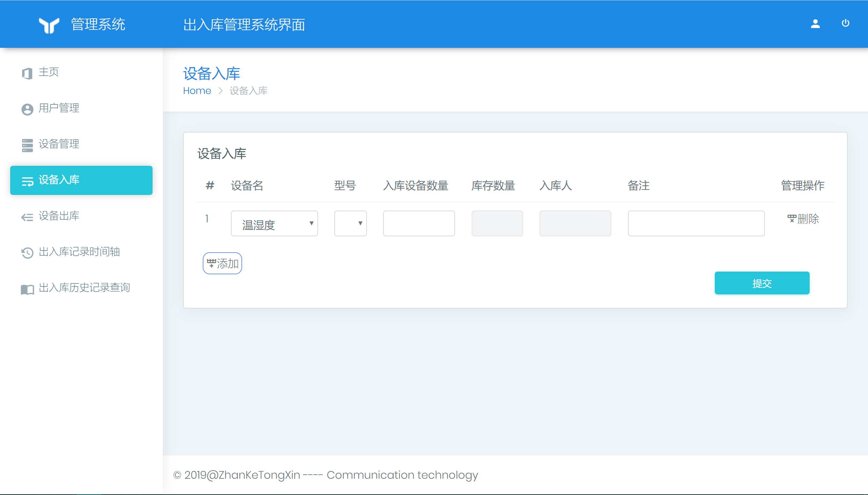The image size is (868, 495).
Task: Navigate to 设备出库 page
Action: click(81, 216)
